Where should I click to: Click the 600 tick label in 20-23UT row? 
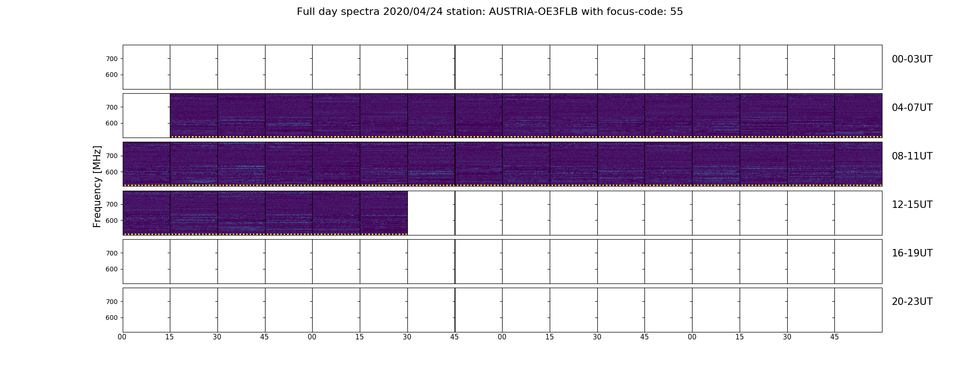[x=112, y=318]
